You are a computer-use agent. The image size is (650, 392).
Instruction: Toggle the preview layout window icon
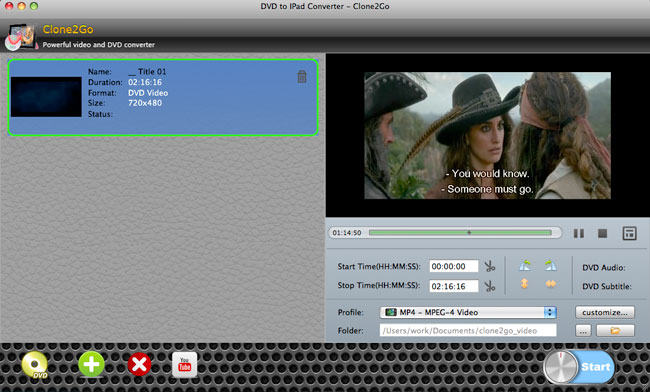point(629,233)
